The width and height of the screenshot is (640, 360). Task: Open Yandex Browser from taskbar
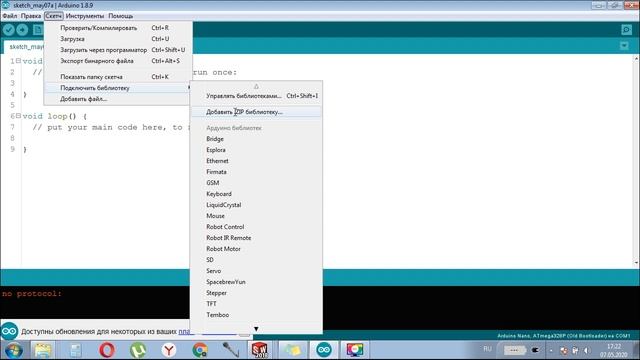coord(169,350)
